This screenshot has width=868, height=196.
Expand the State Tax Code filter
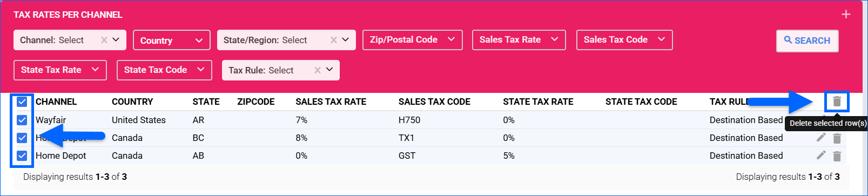point(164,70)
